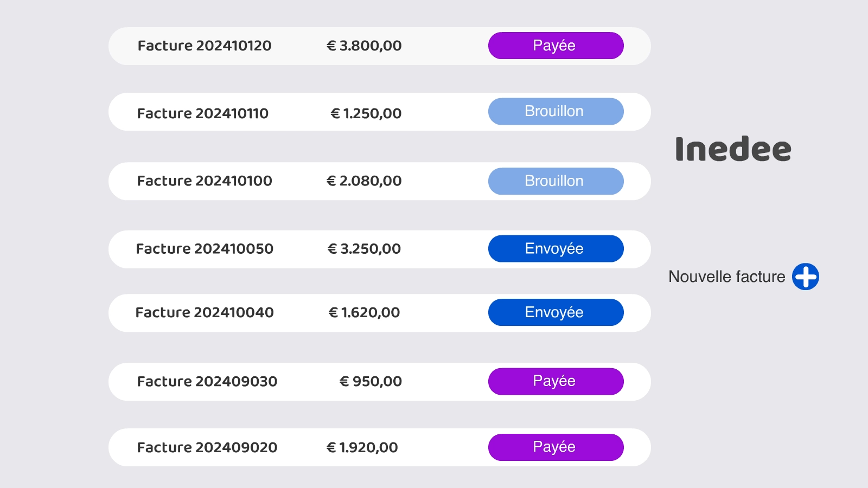Click the Inedee logo
868x488 pixels.
pyautogui.click(x=733, y=149)
